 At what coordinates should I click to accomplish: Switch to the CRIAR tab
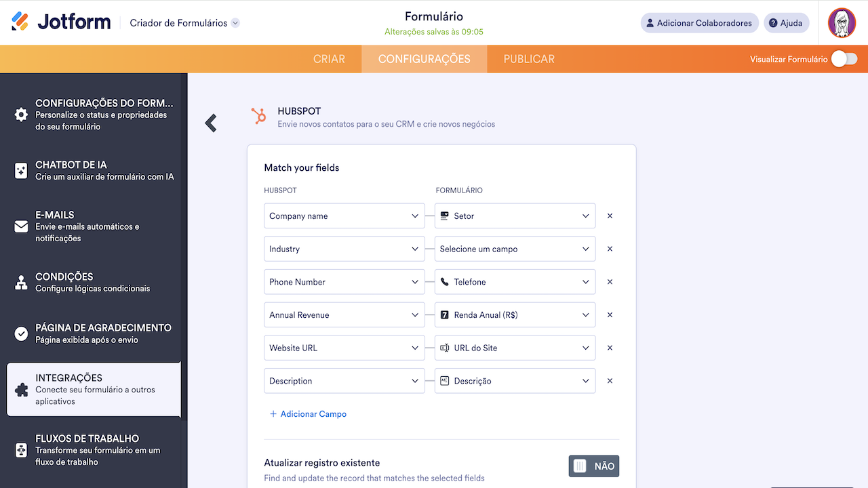(x=330, y=59)
